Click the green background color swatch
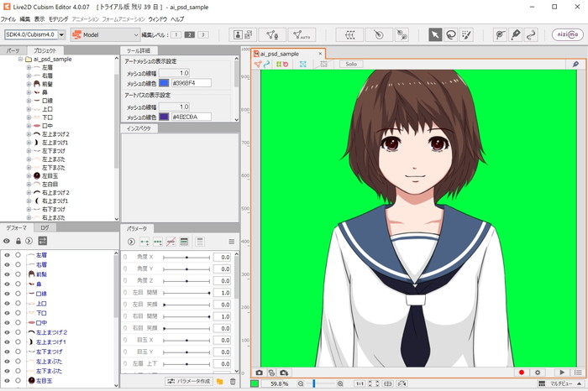588x391 pixels. pyautogui.click(x=255, y=383)
